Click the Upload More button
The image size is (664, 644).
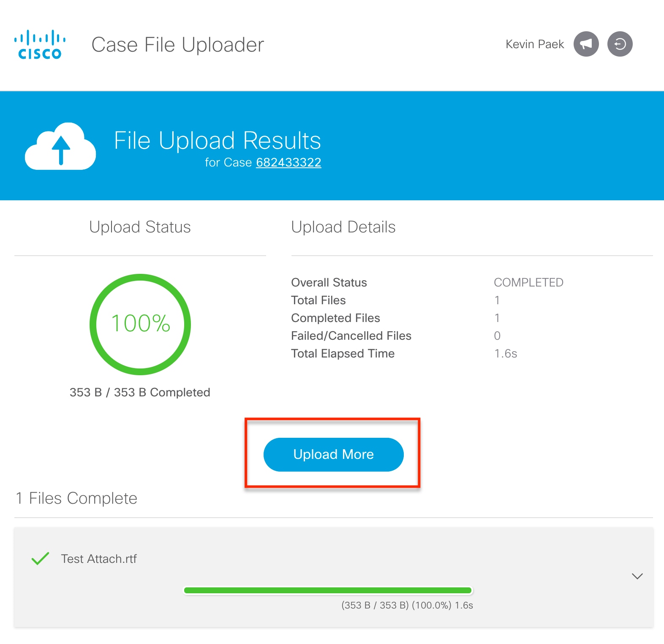tap(333, 454)
